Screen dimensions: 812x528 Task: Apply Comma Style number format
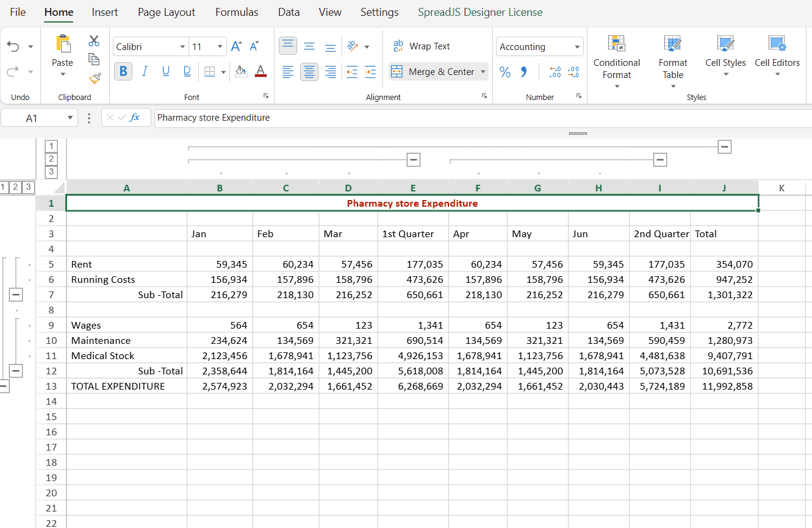coord(523,72)
